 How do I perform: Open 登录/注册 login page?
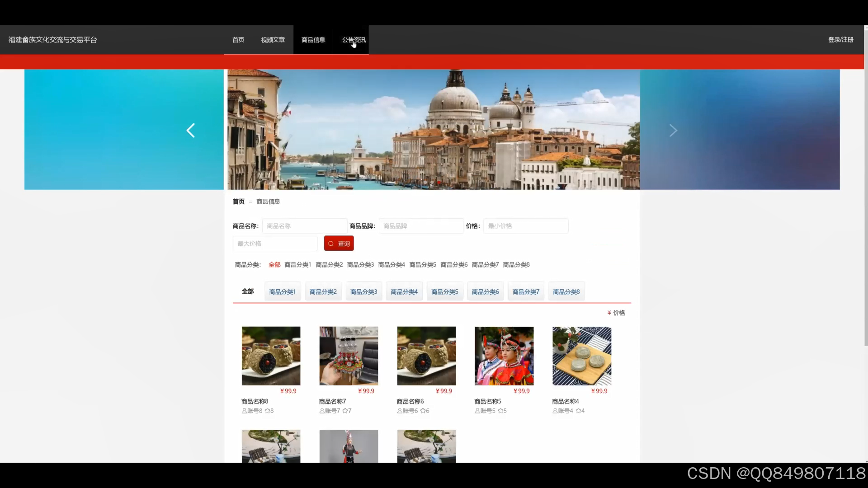[x=840, y=40]
